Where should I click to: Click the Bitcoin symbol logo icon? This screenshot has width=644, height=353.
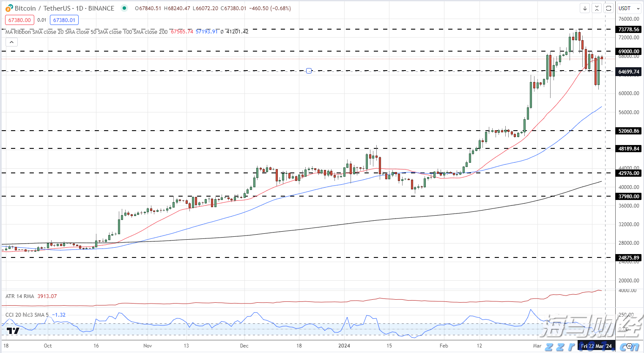click(x=9, y=8)
